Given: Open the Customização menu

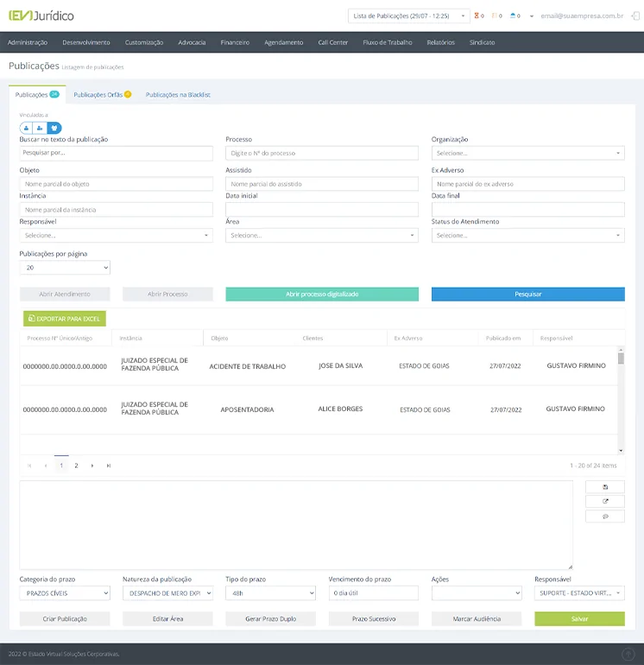Looking at the screenshot, I should click(144, 42).
